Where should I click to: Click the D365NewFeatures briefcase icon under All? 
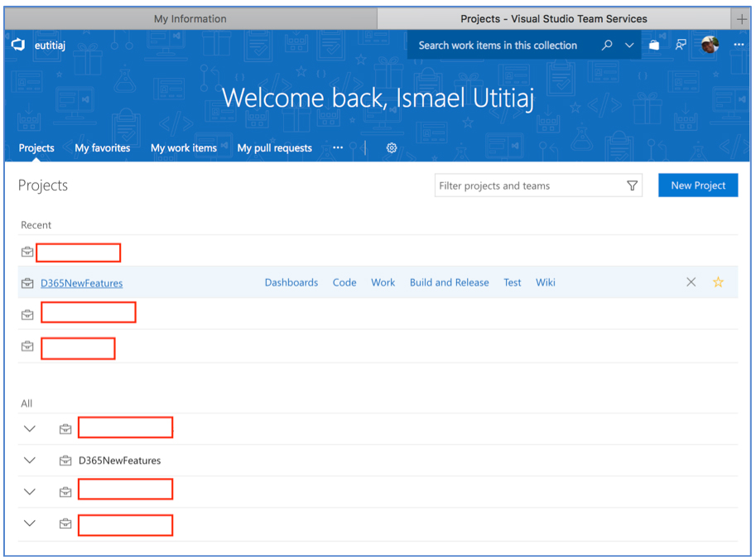coord(65,461)
